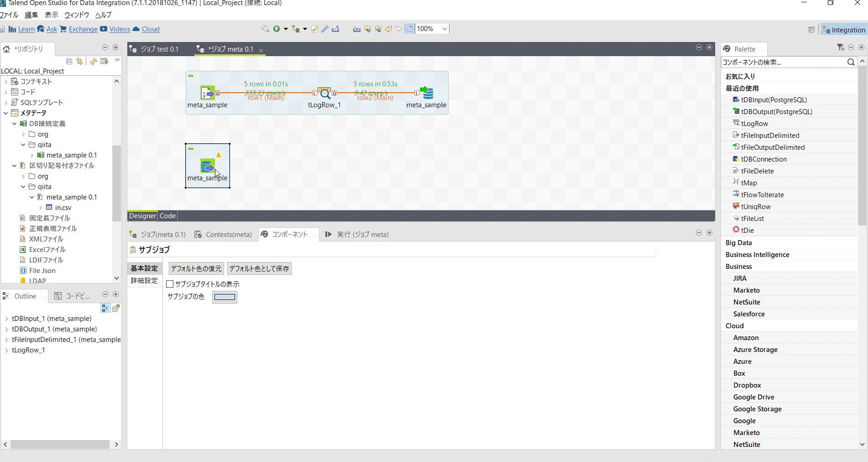Click the デフォルト色の復元 button
This screenshot has height=462, width=868.
[x=196, y=268]
